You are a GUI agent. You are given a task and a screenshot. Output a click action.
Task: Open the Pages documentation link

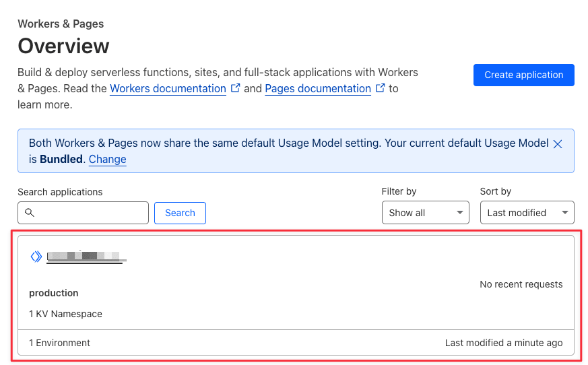coord(318,88)
